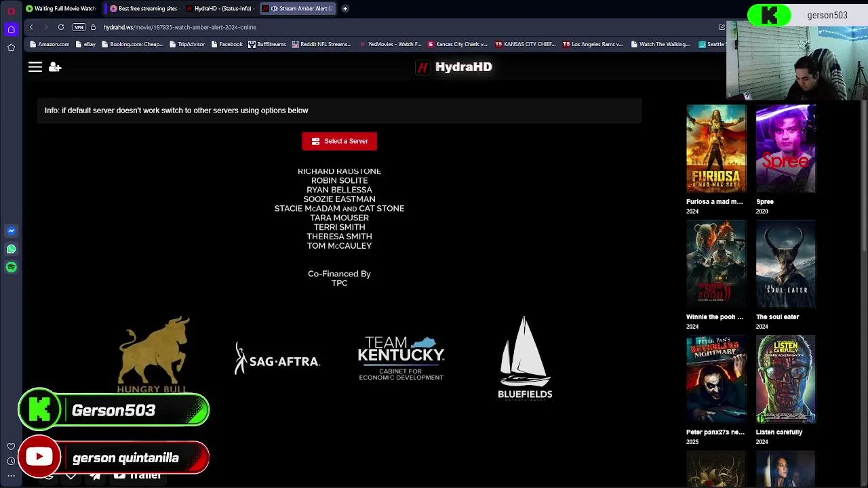868x488 pixels.
Task: Open WhatsApp in the Opera sidebar
Action: click(x=11, y=249)
